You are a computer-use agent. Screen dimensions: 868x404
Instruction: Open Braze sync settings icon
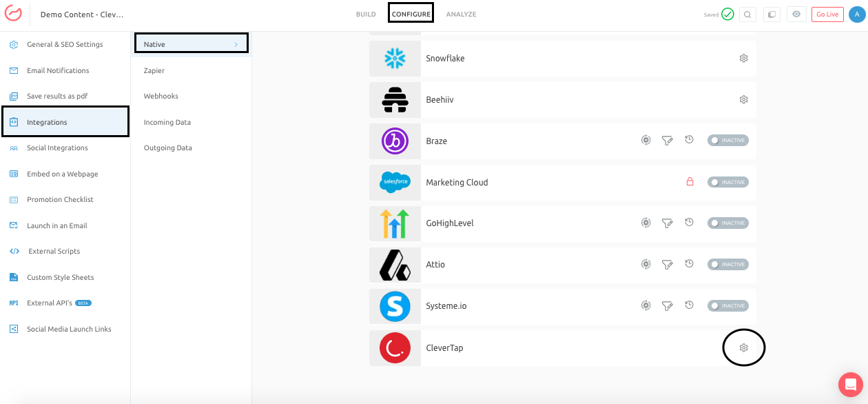[x=645, y=140]
